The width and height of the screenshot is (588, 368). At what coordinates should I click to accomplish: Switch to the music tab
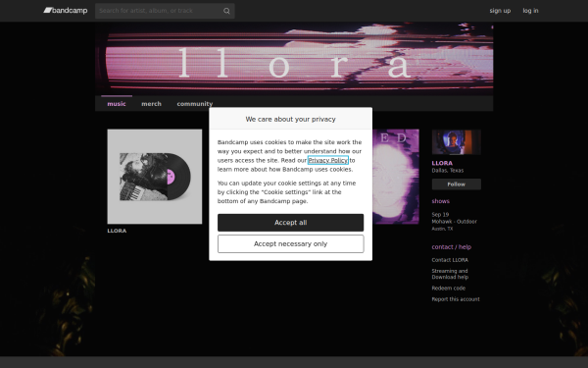[x=117, y=104]
